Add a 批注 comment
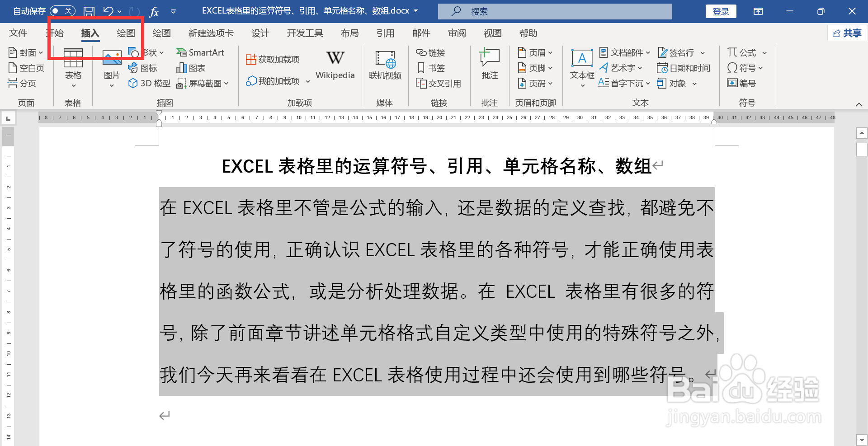Image resolution: width=868 pixels, height=446 pixels. click(x=490, y=65)
